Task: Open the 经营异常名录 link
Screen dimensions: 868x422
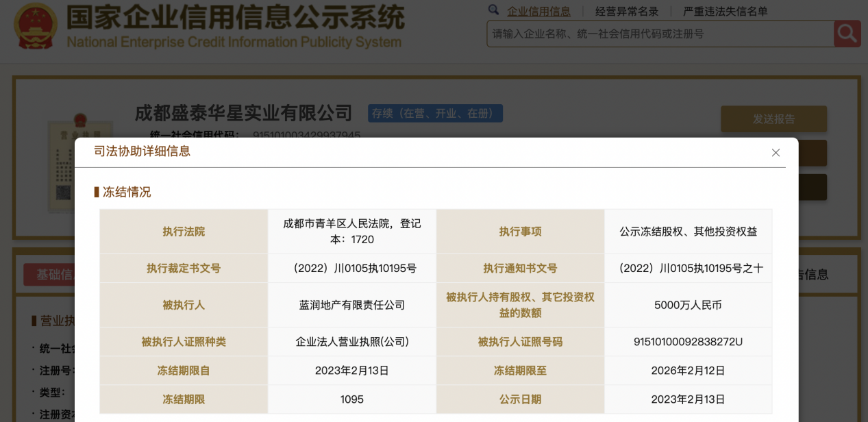Action: [627, 11]
